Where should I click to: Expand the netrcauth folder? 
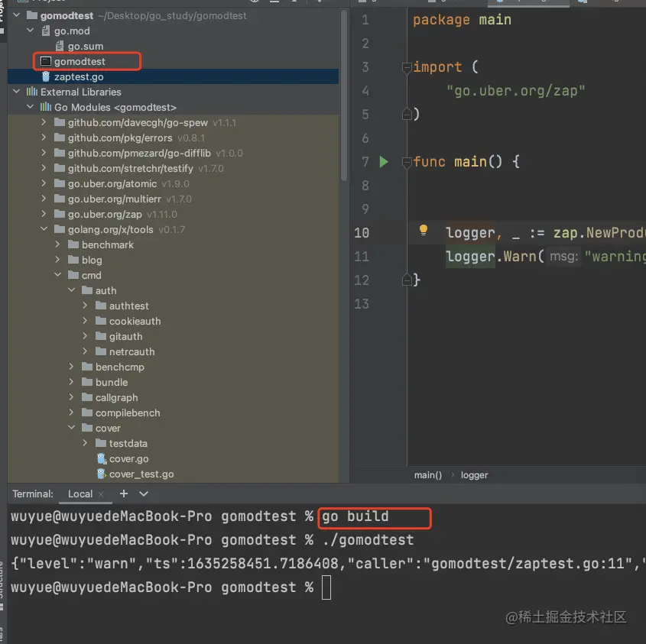(85, 351)
